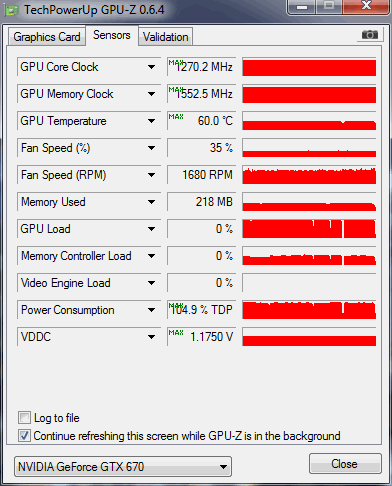
Task: Uncheck Continue refreshing in background option
Action: coord(24,435)
